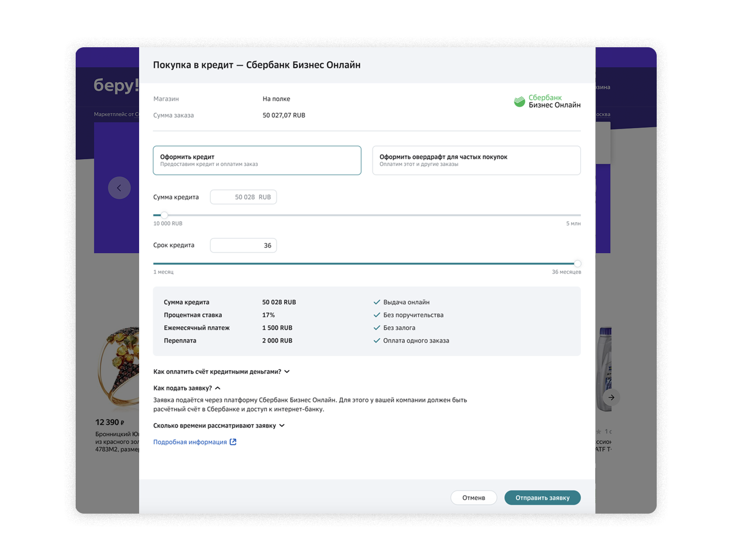This screenshot has width=735, height=560.
Task: Click the Sberbank Business Online logo
Action: pos(547,101)
